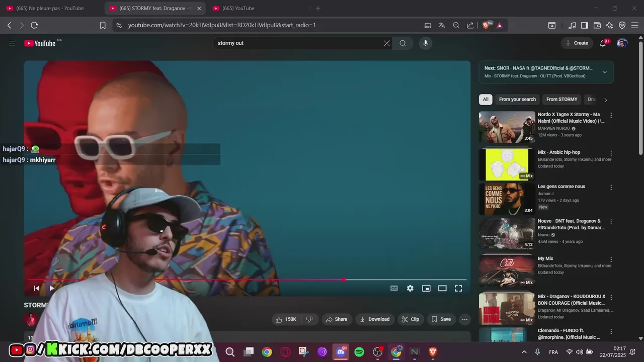
Task: Reload the page
Action: (34, 25)
